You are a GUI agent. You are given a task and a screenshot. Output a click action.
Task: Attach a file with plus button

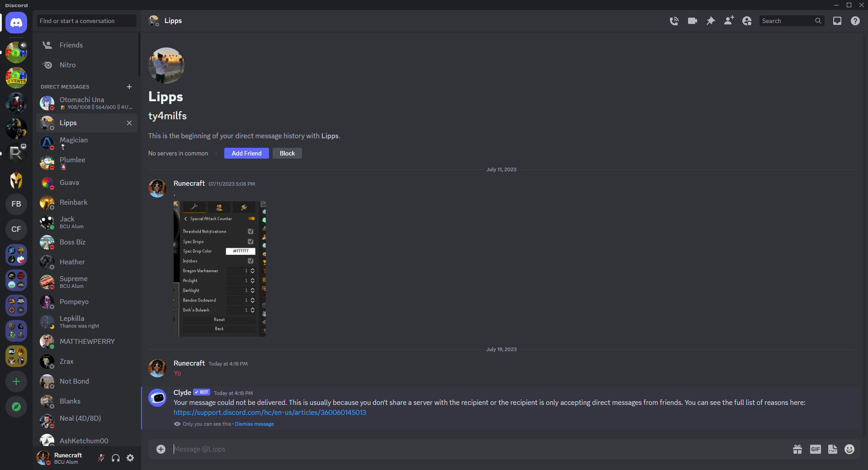click(161, 449)
